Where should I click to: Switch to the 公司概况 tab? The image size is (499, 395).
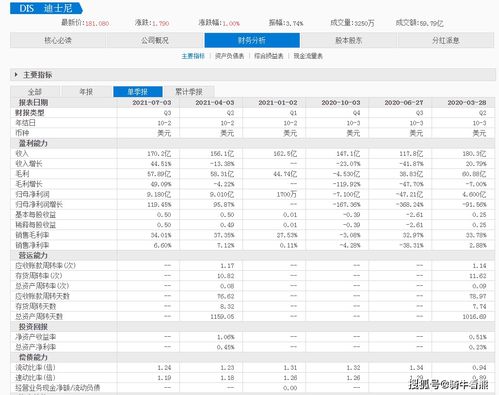pyautogui.click(x=155, y=40)
